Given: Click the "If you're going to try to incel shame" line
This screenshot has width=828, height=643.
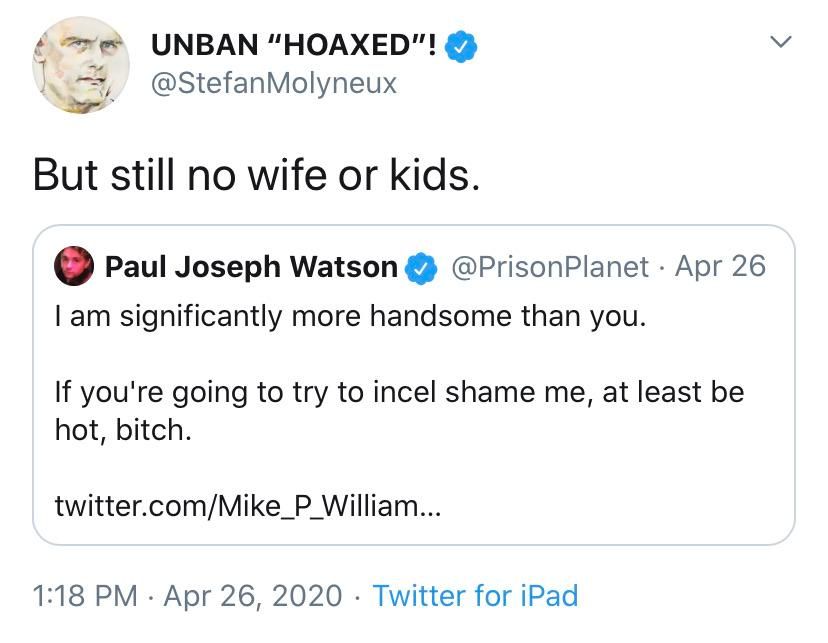Looking at the screenshot, I should [399, 391].
